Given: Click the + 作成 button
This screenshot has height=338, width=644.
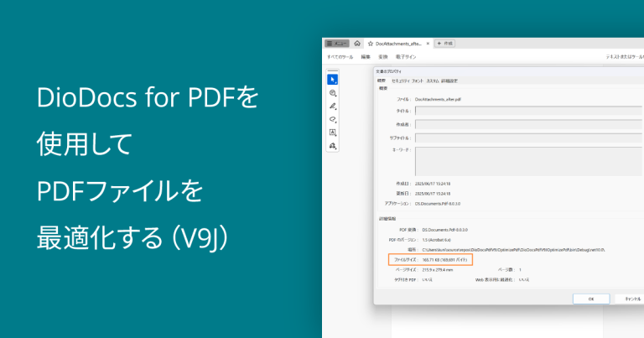Looking at the screenshot, I should click(444, 44).
